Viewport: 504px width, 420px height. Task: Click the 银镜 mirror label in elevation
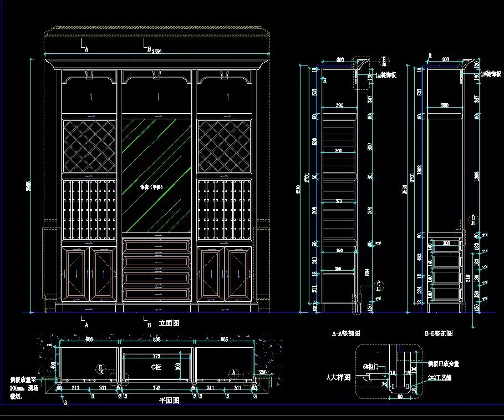(151, 187)
